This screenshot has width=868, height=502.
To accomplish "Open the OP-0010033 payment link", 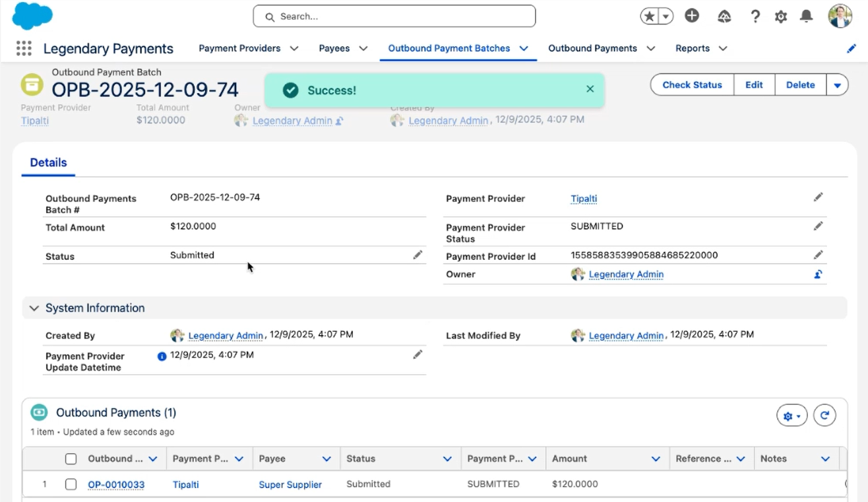I will coord(116,485).
